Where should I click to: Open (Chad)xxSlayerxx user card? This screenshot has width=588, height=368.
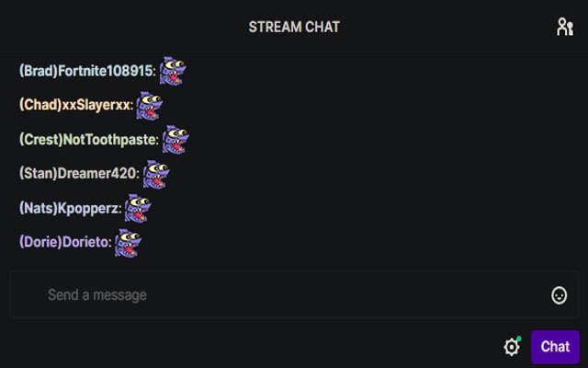click(x=76, y=105)
